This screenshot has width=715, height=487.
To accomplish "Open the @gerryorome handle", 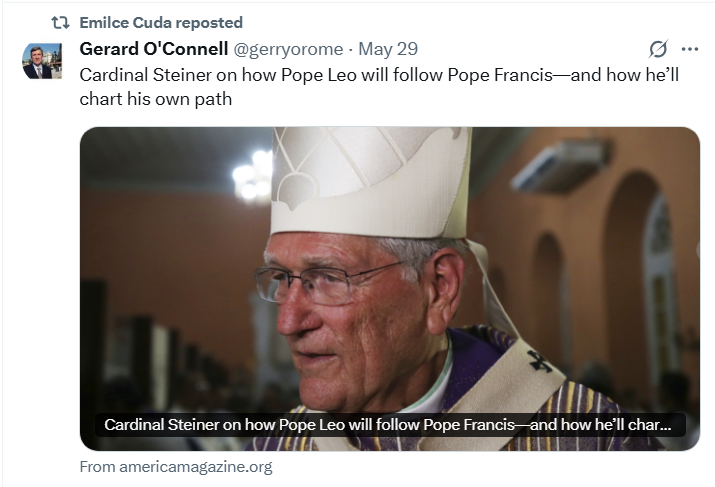I will [x=288, y=49].
